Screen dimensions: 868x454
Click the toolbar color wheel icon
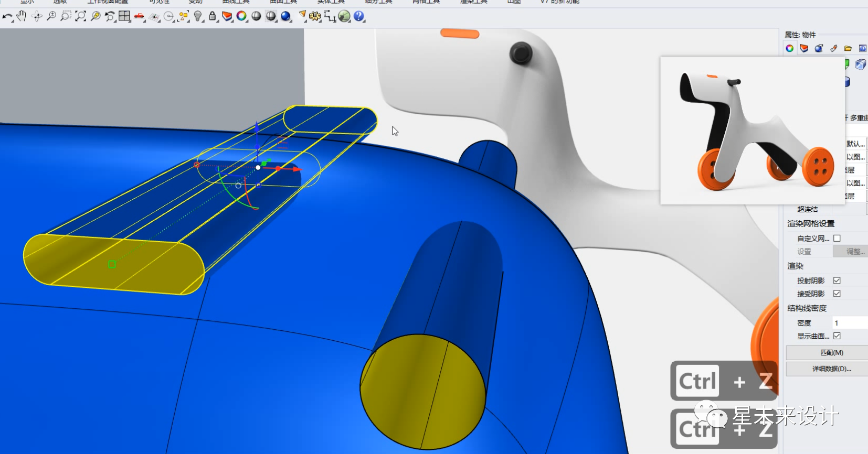tap(241, 16)
